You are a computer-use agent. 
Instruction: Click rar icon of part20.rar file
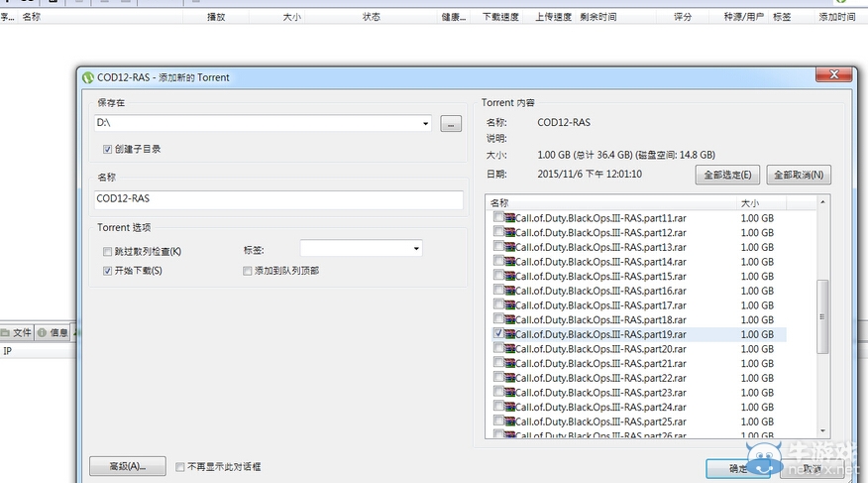tap(509, 349)
